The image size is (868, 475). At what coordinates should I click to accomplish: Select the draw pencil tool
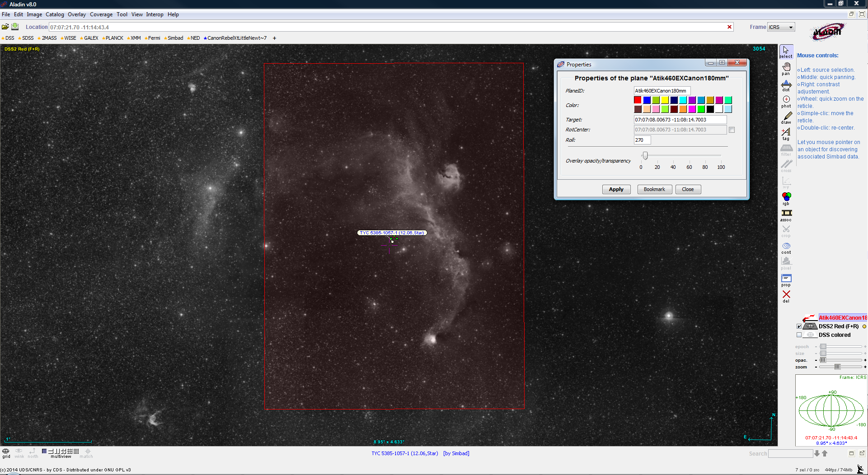point(786,117)
